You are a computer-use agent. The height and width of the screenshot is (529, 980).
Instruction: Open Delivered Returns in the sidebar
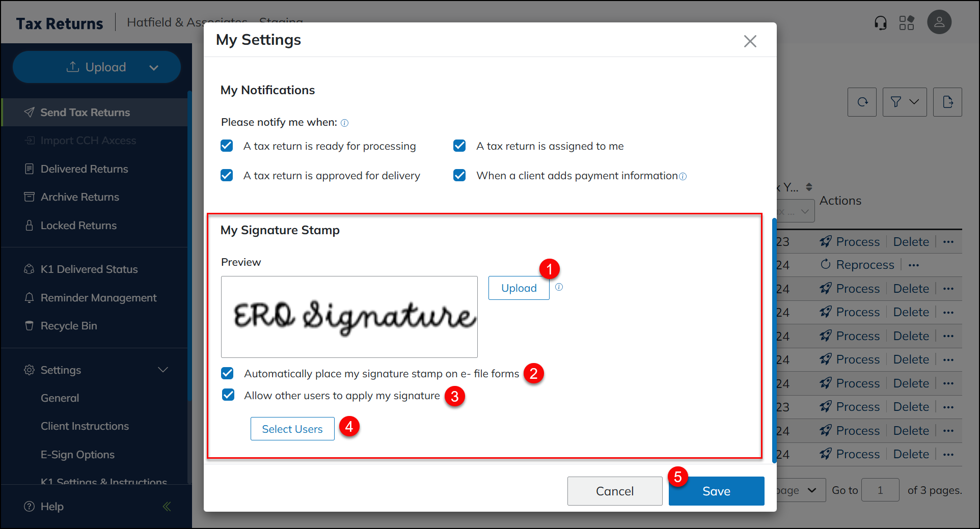click(84, 169)
